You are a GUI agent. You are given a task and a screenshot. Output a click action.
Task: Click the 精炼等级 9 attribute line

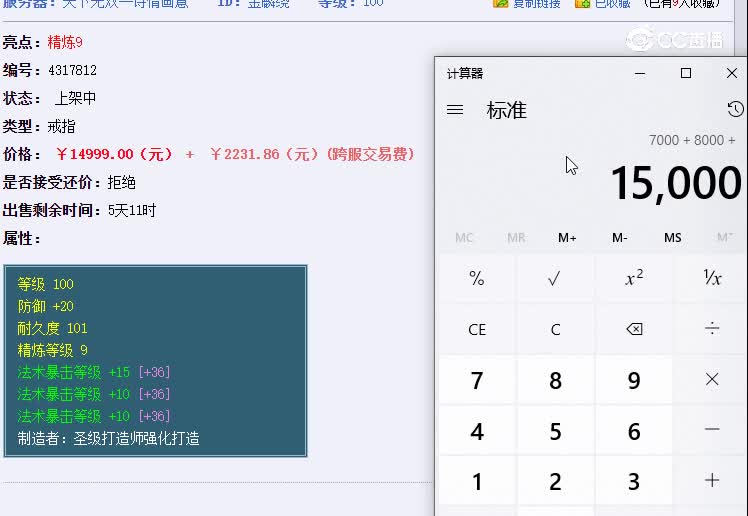[x=52, y=350]
